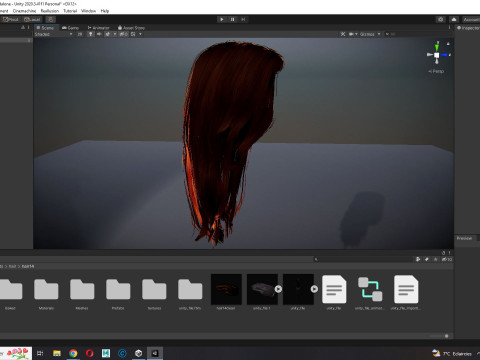Toggle scene effects icon
The image size is (480, 360).
(x=107, y=34)
